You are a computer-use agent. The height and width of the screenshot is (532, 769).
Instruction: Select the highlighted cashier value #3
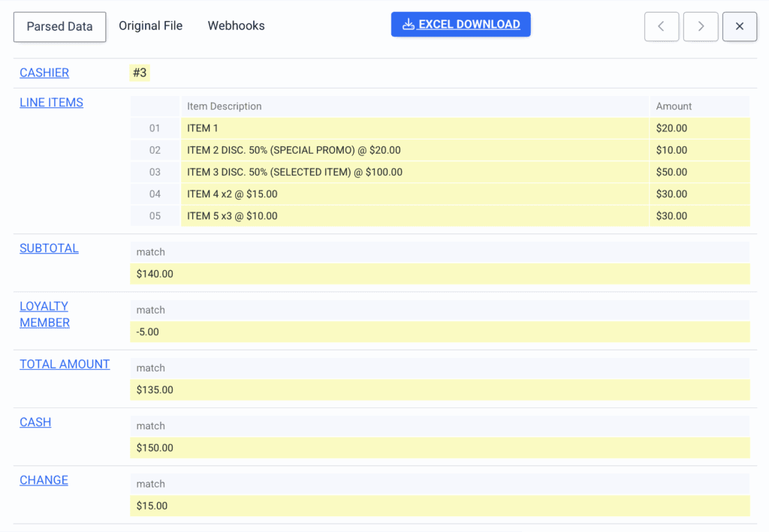tap(138, 73)
